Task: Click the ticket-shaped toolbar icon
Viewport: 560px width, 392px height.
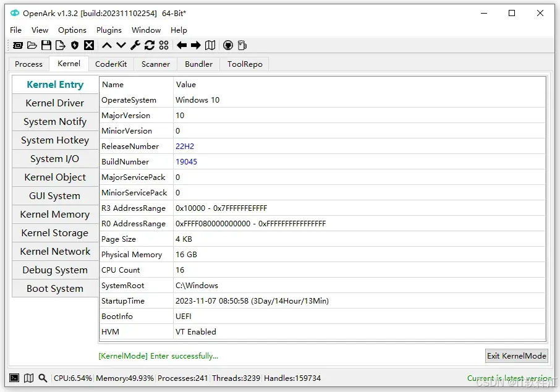Action: tap(17, 45)
